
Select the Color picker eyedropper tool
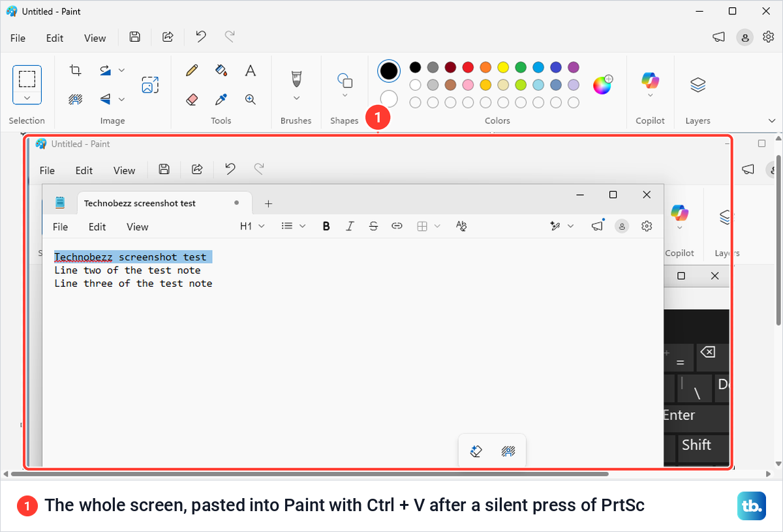tap(221, 99)
